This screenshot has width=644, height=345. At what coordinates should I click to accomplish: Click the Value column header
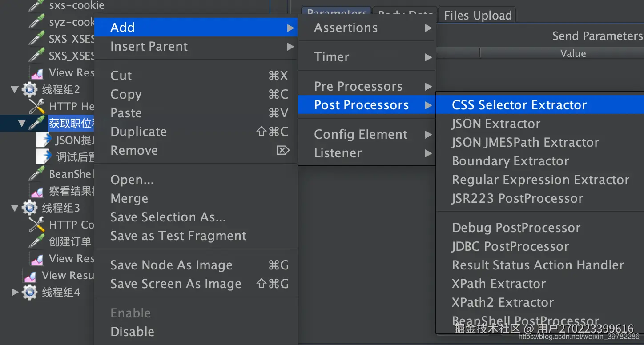pyautogui.click(x=573, y=53)
